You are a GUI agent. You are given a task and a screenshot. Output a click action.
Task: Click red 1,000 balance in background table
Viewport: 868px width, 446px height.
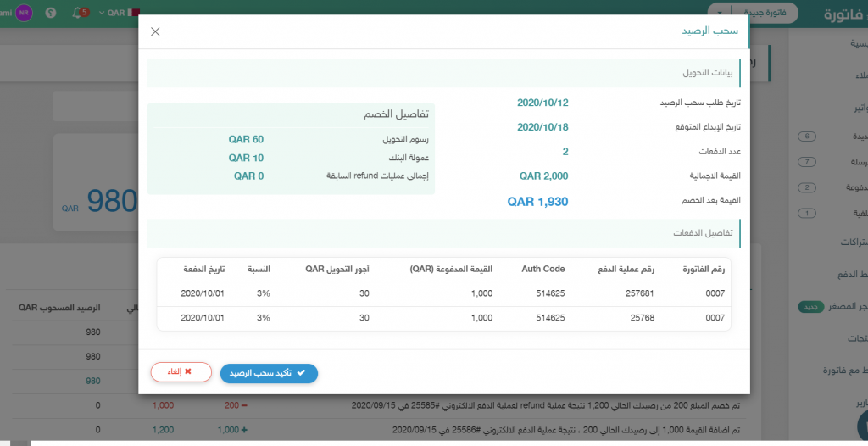(163, 405)
